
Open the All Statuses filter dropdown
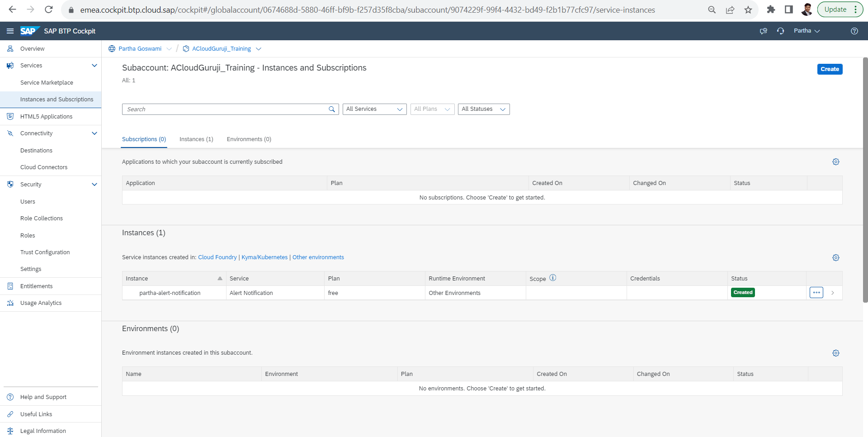(483, 109)
